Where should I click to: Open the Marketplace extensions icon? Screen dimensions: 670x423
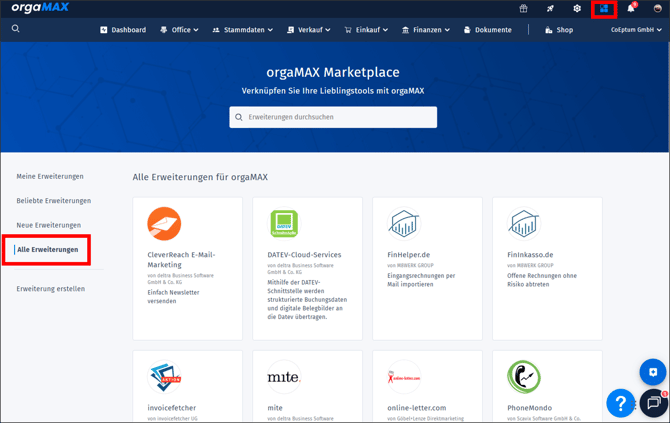coord(603,9)
